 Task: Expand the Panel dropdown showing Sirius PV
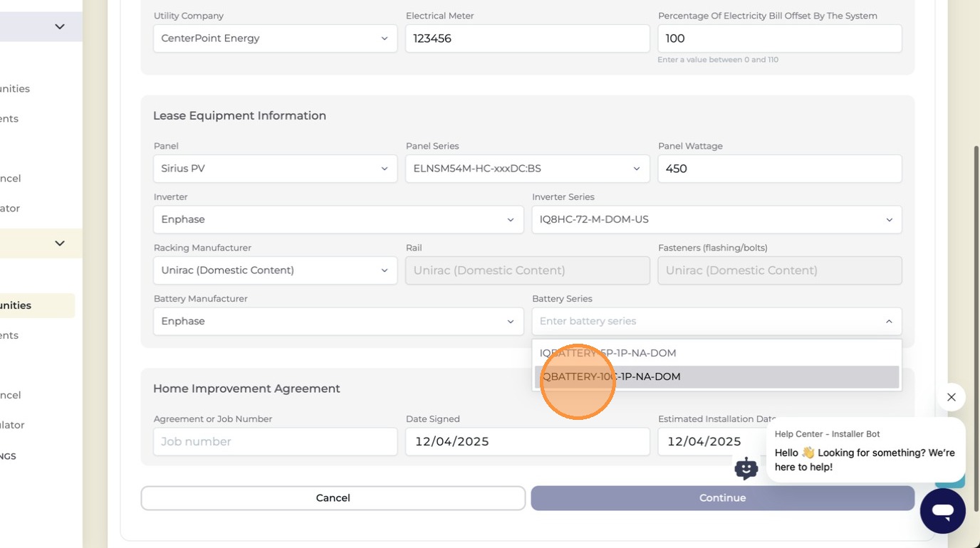275,169
